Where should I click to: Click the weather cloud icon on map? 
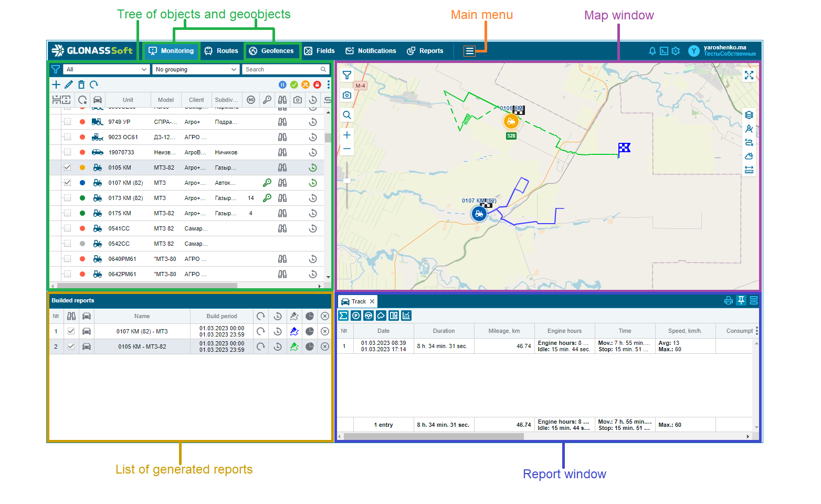tap(749, 156)
